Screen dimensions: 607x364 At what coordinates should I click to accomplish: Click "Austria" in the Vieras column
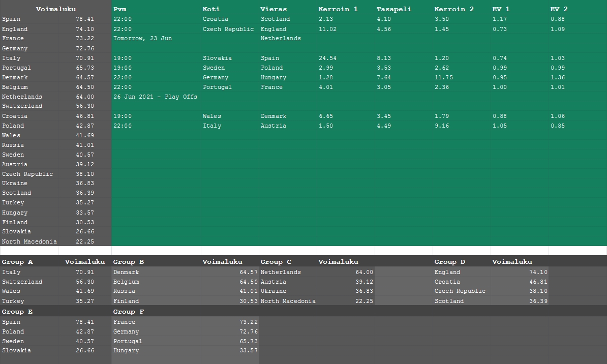coord(274,126)
